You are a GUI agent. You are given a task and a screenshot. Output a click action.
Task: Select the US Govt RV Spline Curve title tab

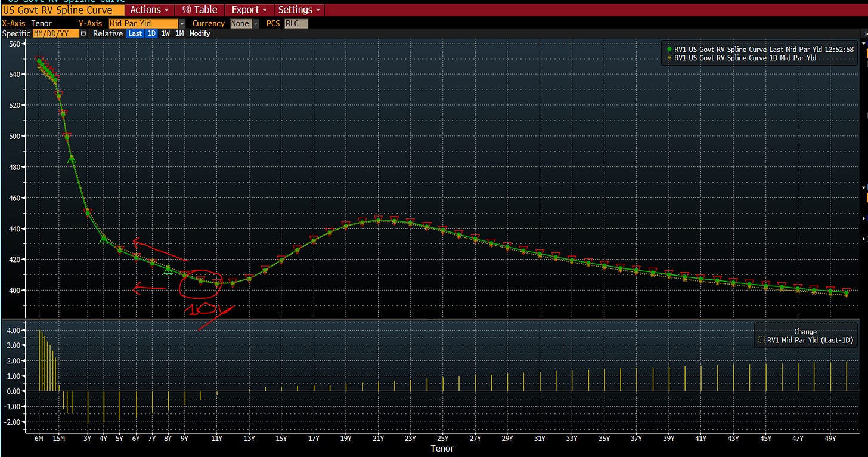click(x=63, y=10)
